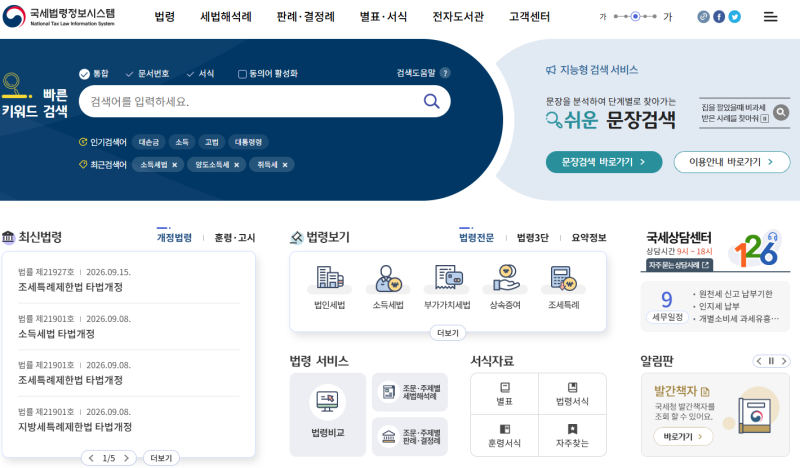
Task: Open the Facebook icon in header
Action: [x=719, y=17]
